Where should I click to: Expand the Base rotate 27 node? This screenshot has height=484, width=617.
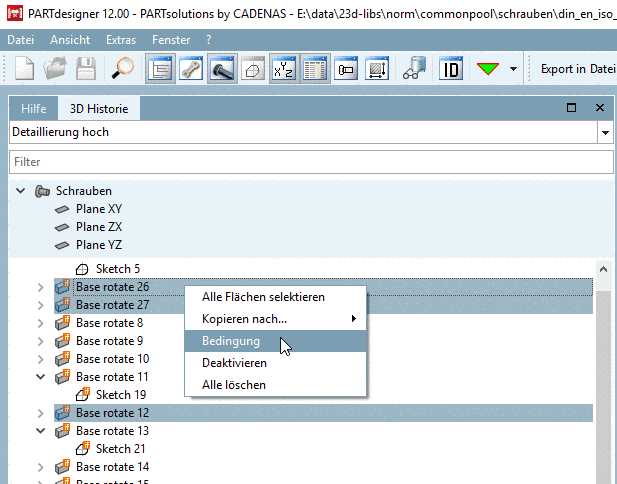[41, 305]
